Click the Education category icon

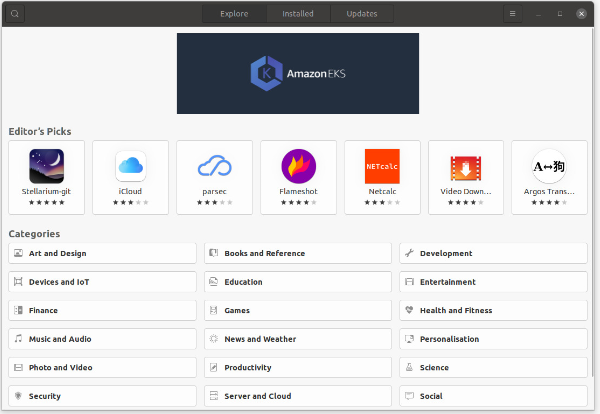pos(214,282)
